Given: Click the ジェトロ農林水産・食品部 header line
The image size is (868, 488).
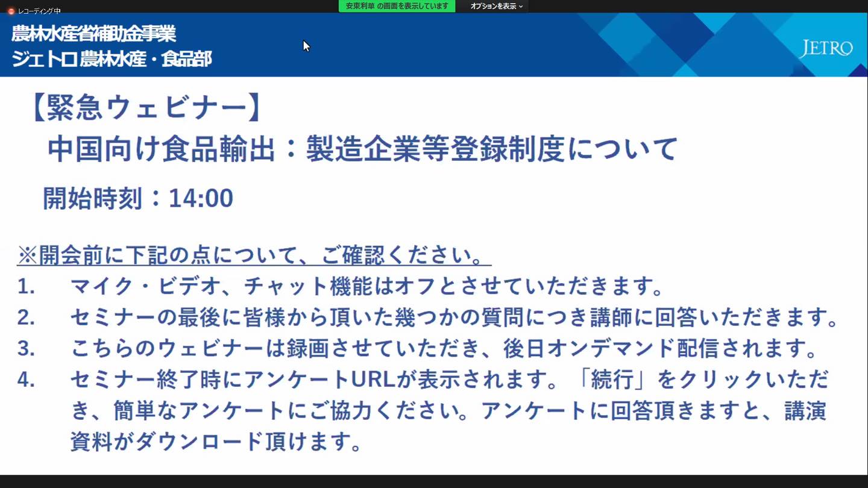Looking at the screenshot, I should tap(112, 59).
